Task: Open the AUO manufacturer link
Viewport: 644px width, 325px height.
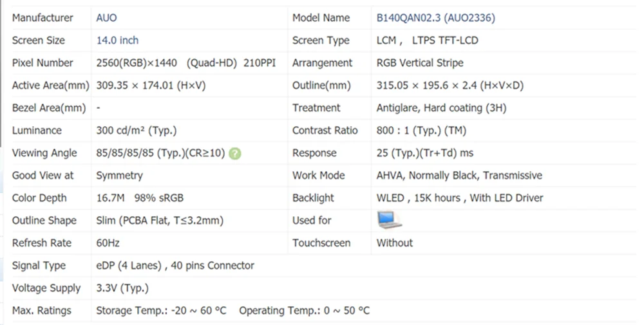Action: (106, 17)
